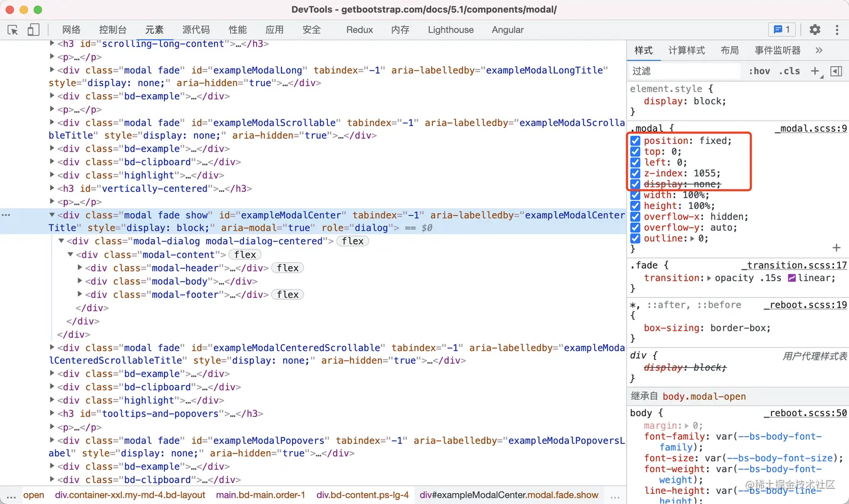Open the DevTools more options menu
This screenshot has width=849, height=504.
[837, 30]
